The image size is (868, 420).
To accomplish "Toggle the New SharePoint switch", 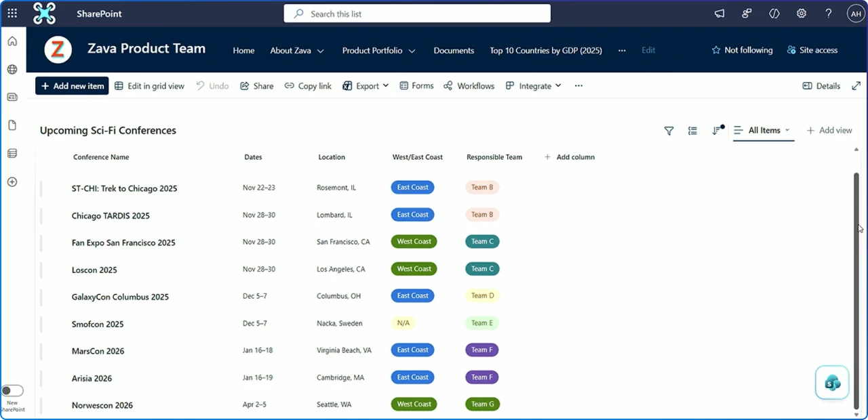I will tap(12, 390).
